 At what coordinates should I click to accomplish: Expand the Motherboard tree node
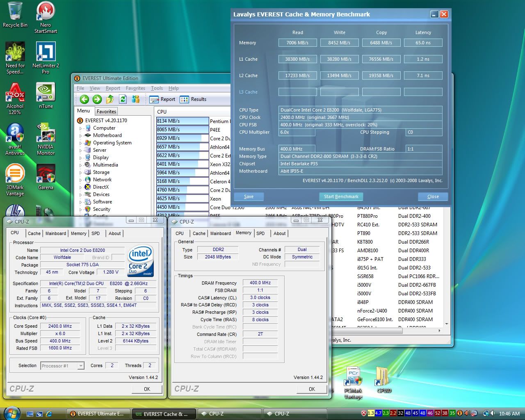coord(80,136)
